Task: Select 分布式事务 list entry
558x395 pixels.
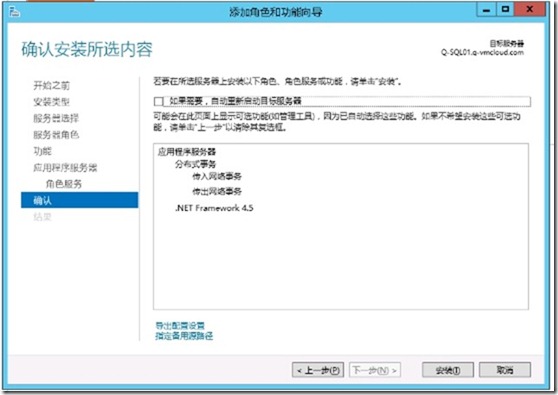Action: pyautogui.click(x=195, y=164)
